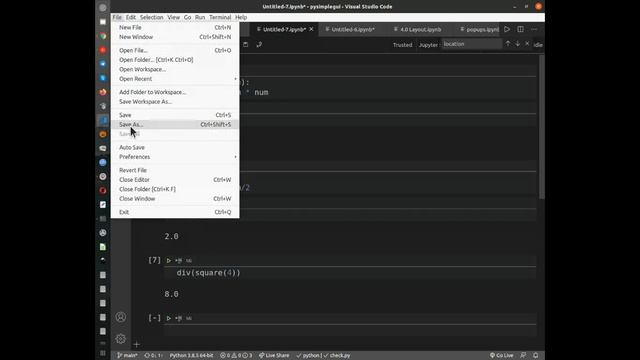Open the View menu
This screenshot has width=640, height=360.
173,17
